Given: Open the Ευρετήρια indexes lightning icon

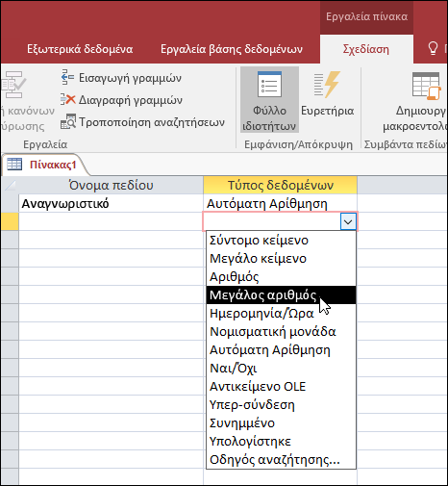Looking at the screenshot, I should [327, 85].
